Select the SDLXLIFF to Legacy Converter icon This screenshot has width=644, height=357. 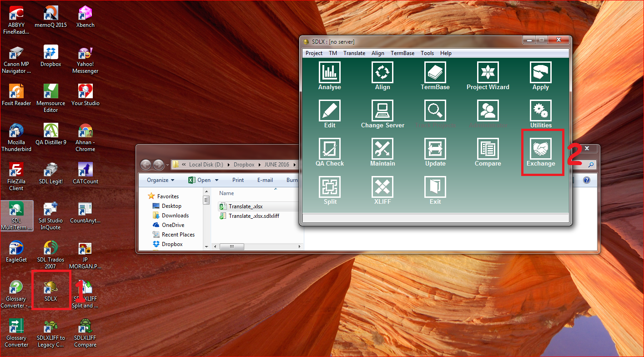pos(51,333)
